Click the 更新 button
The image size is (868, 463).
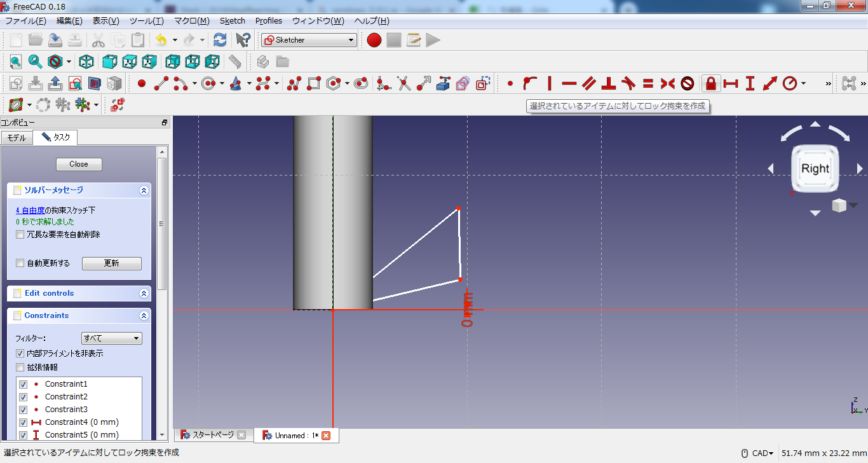[112, 263]
